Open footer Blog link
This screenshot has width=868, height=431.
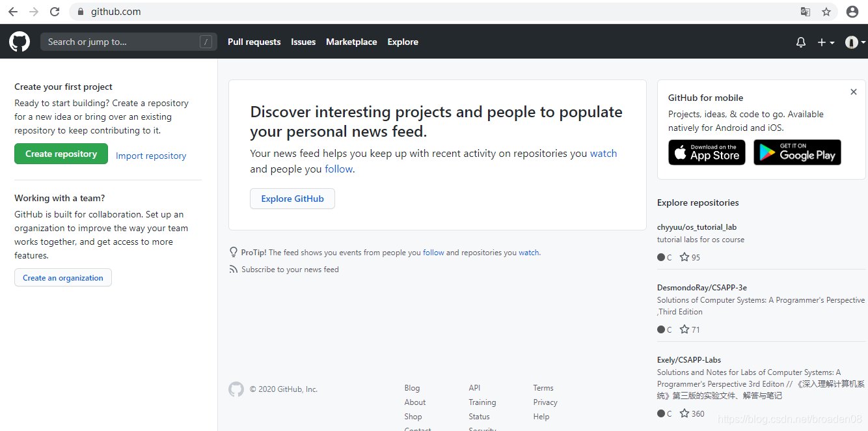412,388
